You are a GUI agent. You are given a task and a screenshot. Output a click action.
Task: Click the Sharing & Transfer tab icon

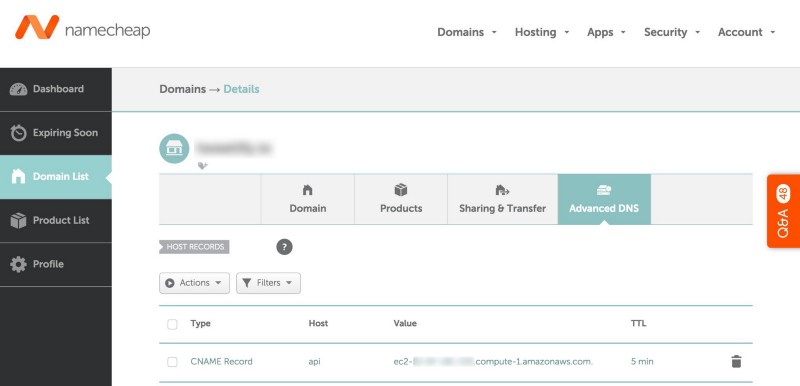503,190
